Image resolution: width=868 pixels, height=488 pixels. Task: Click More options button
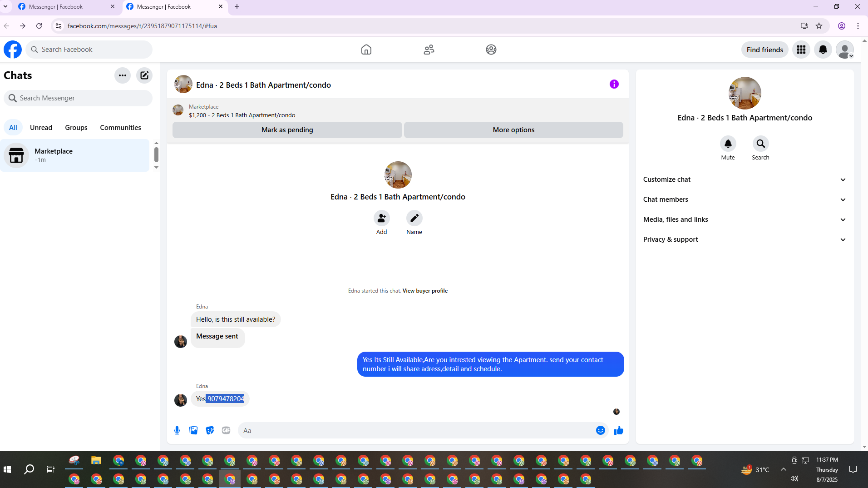[514, 130]
